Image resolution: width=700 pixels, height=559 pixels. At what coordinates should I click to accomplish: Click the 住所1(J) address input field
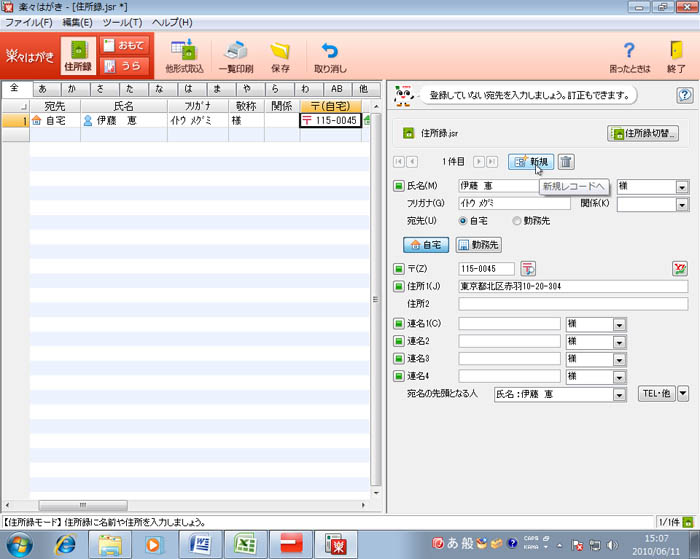572,286
